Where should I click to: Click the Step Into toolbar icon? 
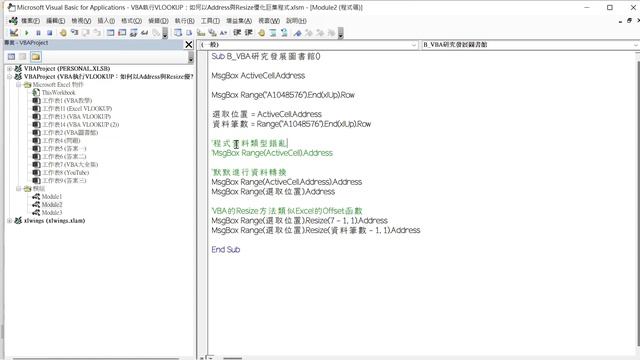pyautogui.click(x=74, y=33)
